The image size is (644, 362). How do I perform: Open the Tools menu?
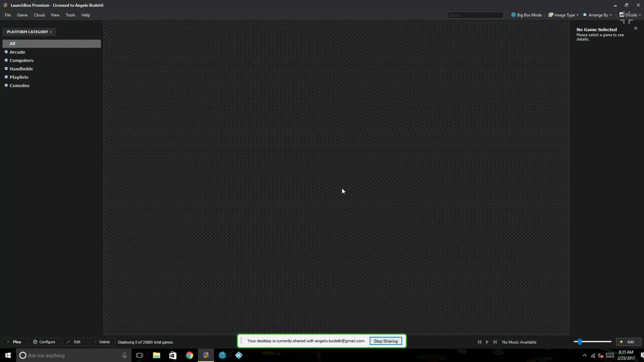[70, 15]
